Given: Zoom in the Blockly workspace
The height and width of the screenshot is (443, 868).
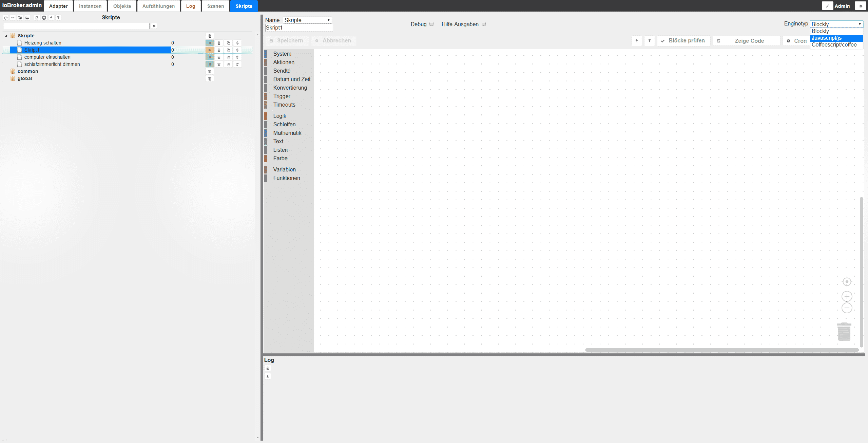Looking at the screenshot, I should point(847,296).
